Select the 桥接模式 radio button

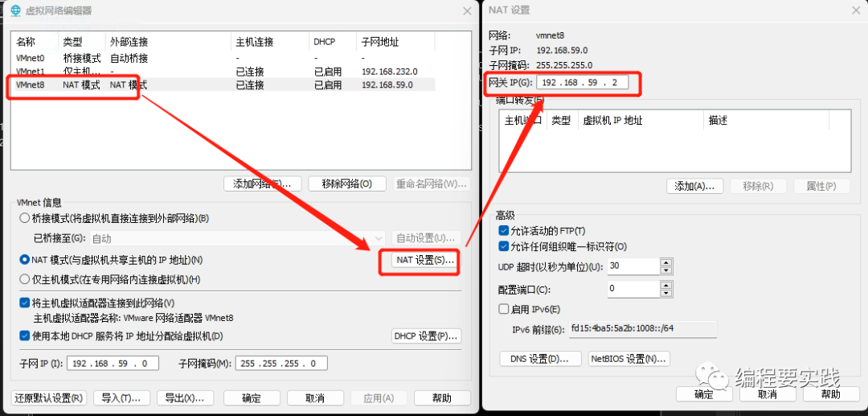24,218
